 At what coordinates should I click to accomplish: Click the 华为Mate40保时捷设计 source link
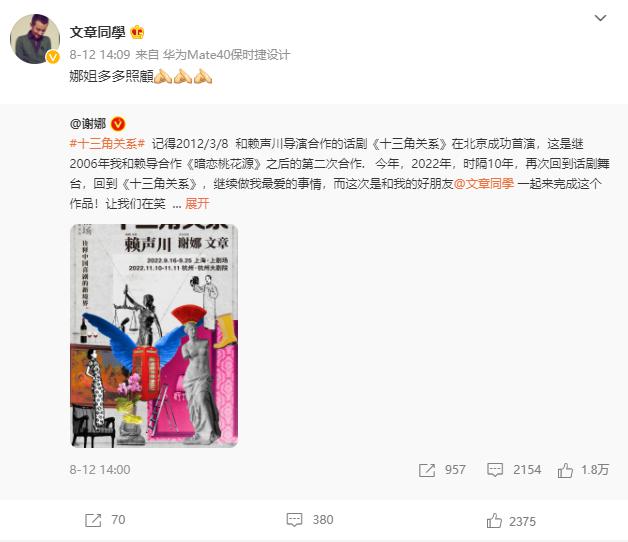click(x=226, y=55)
